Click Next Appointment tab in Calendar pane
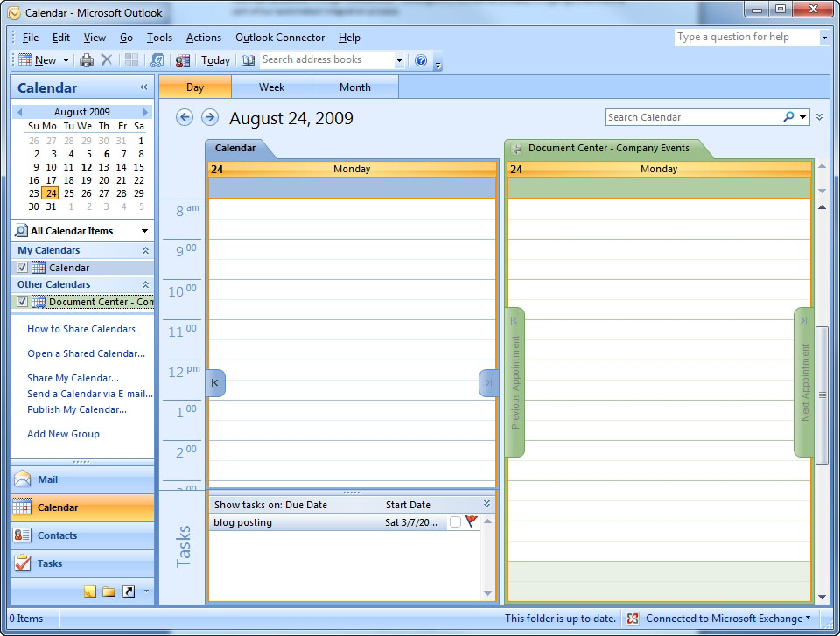 coord(488,382)
